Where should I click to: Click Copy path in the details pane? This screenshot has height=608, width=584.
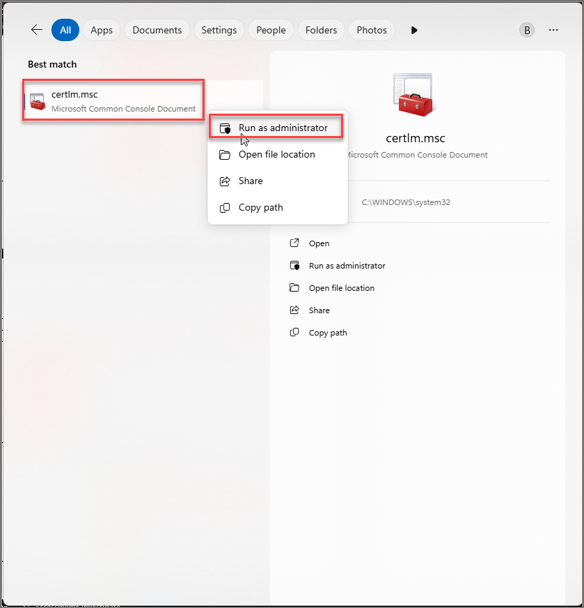coord(328,333)
